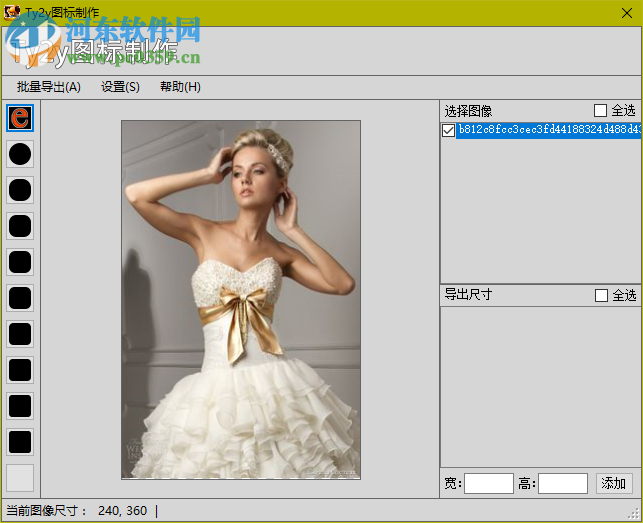This screenshot has height=523, width=643.
Task: Close the Ty2y图标制作 window
Action: (x=627, y=13)
